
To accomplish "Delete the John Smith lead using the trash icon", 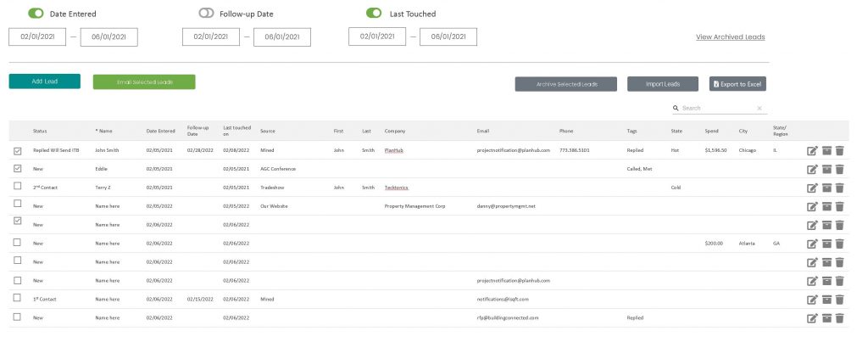I will click(840, 150).
